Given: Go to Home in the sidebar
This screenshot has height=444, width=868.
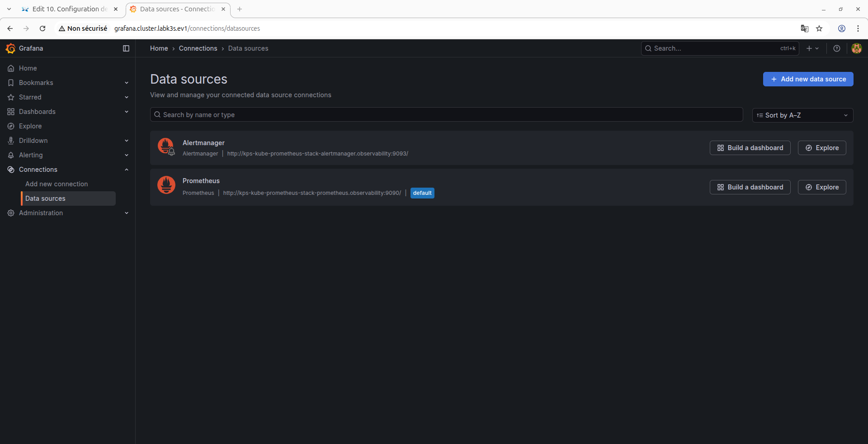Looking at the screenshot, I should click(28, 68).
